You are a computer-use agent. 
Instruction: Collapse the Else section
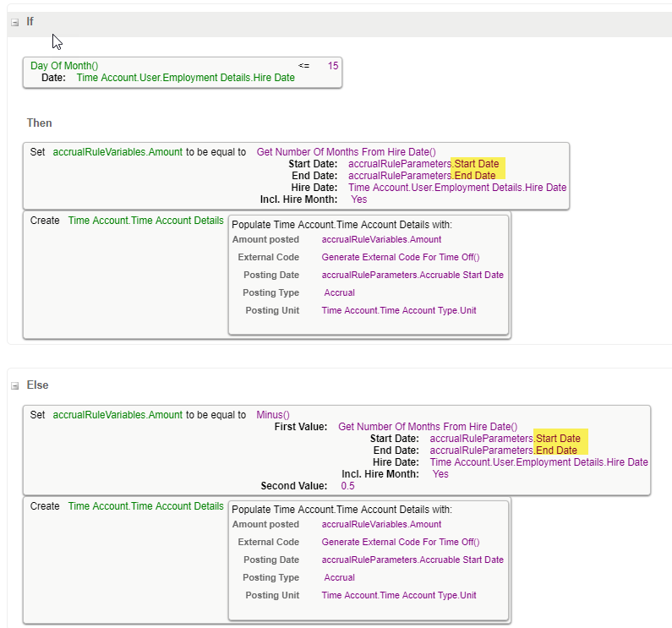click(15, 385)
